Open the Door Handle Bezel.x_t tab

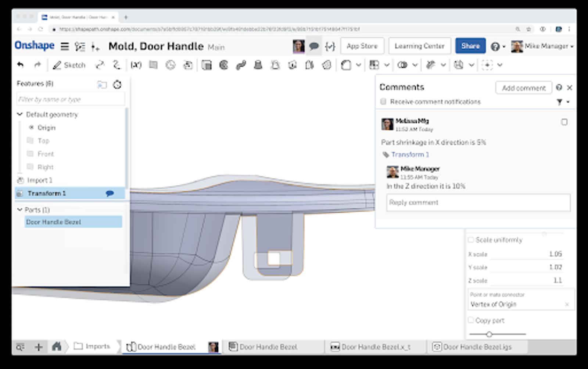pos(375,347)
